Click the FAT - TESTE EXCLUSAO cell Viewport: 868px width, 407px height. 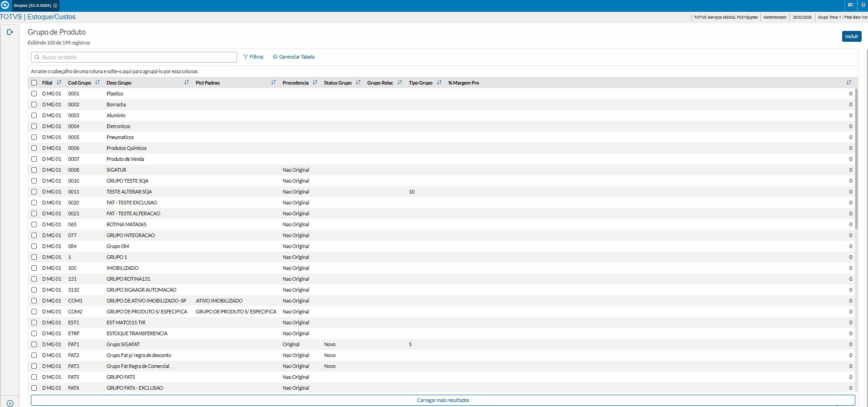tap(132, 203)
